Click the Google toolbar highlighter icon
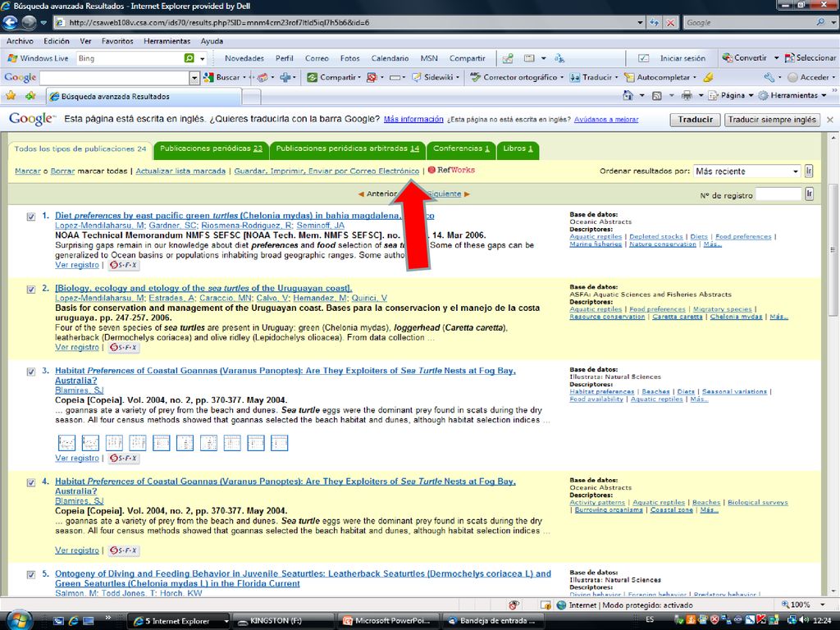Viewport: 840px width, 630px height. pos(708,77)
